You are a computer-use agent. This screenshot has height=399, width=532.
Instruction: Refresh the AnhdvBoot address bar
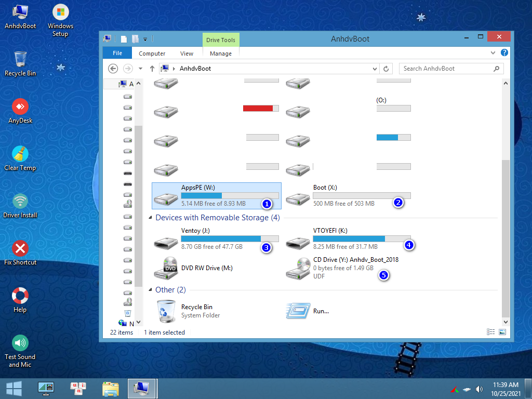point(386,69)
